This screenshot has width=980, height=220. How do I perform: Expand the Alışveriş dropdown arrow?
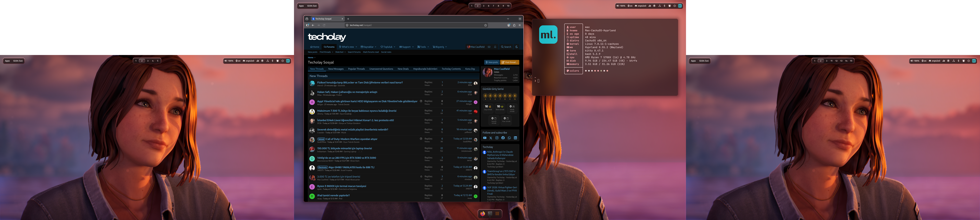click(446, 47)
